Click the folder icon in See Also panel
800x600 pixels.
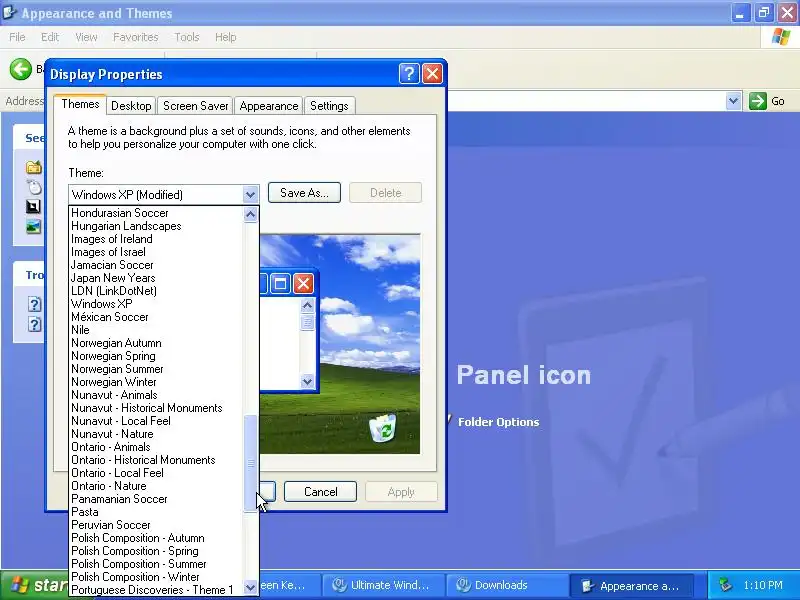coord(34,167)
